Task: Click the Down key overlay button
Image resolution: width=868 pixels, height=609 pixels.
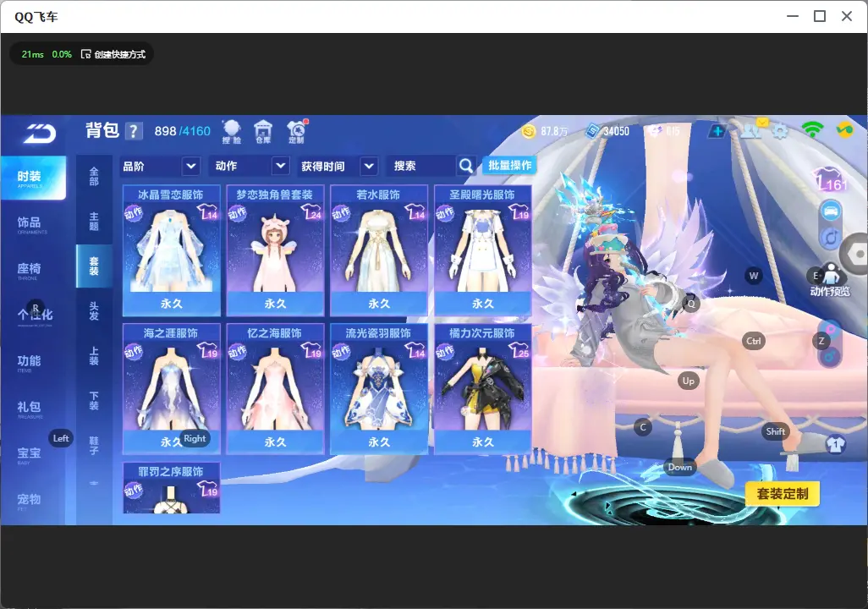Action: [x=680, y=467]
